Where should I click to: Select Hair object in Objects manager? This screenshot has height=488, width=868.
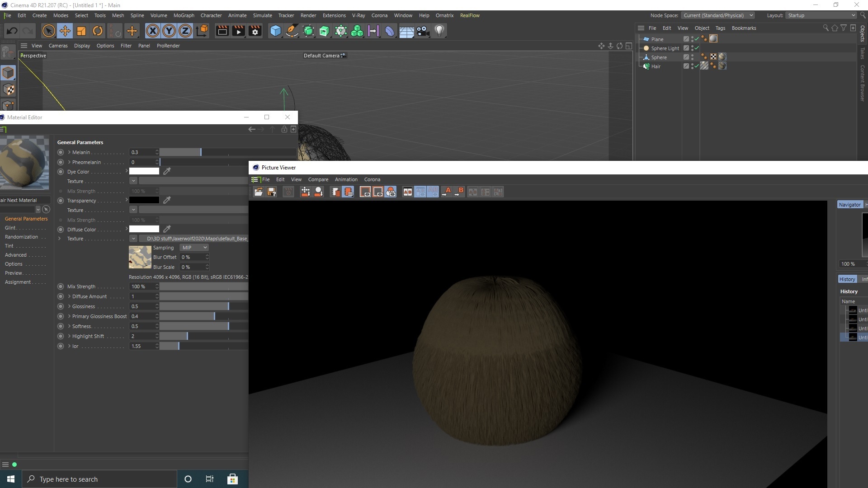(656, 66)
